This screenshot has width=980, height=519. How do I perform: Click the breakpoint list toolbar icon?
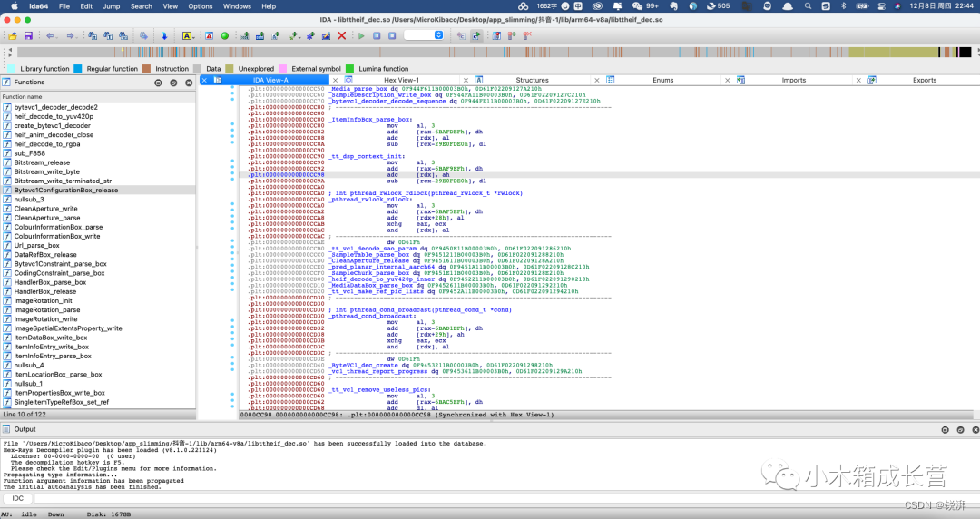tap(496, 35)
